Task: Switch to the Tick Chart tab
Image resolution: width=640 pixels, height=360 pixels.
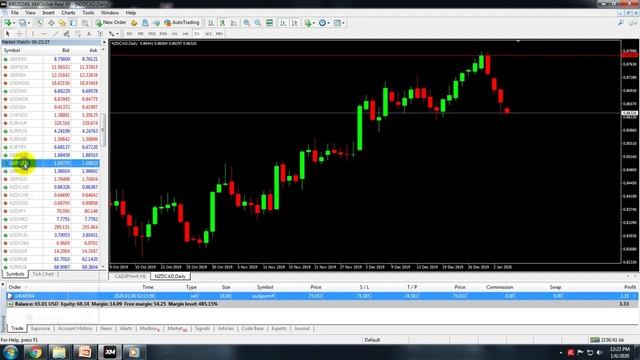Action: (x=43, y=274)
